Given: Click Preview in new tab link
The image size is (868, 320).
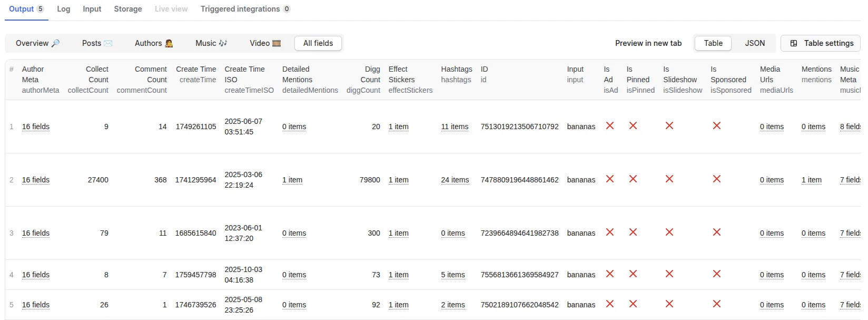Looking at the screenshot, I should (648, 43).
